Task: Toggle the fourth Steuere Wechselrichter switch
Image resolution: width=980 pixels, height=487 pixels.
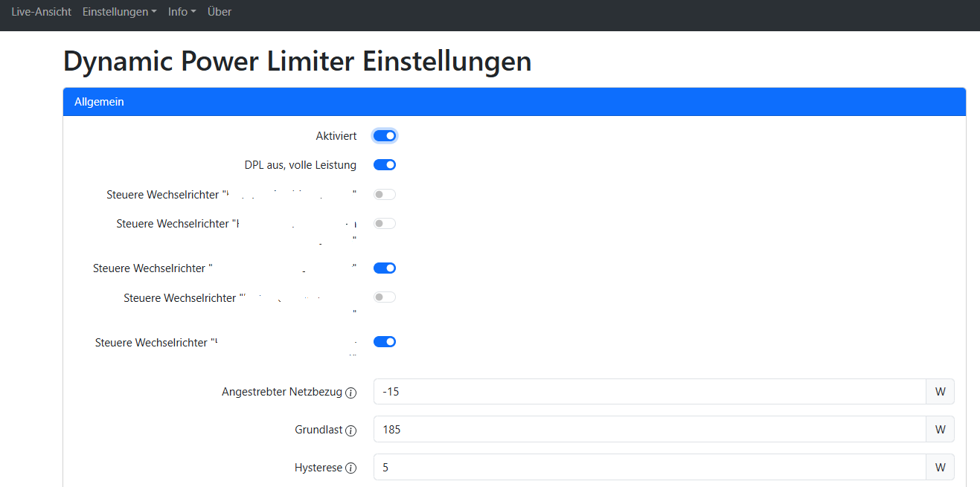Action: click(385, 297)
